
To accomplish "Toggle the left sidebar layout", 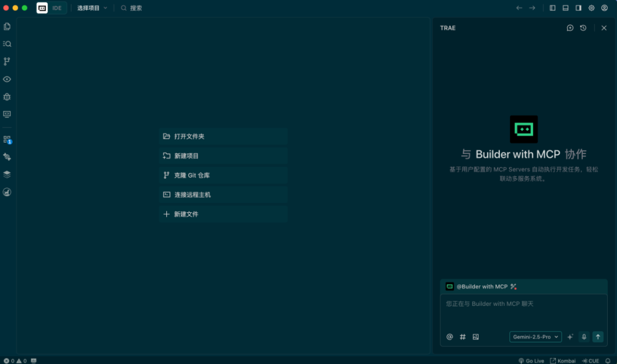I will (552, 8).
